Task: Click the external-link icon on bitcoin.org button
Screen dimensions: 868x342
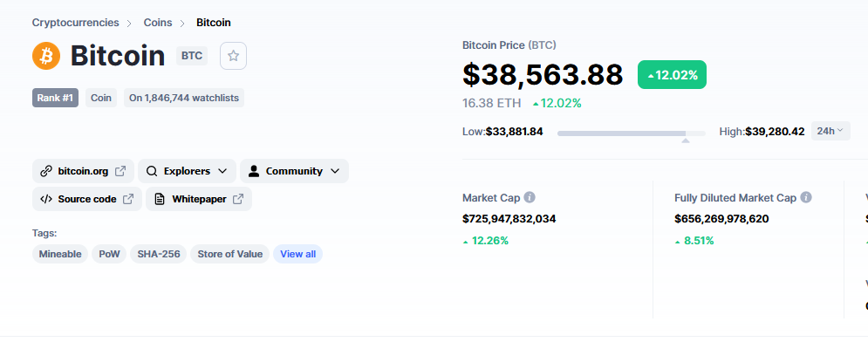Action: (x=120, y=171)
